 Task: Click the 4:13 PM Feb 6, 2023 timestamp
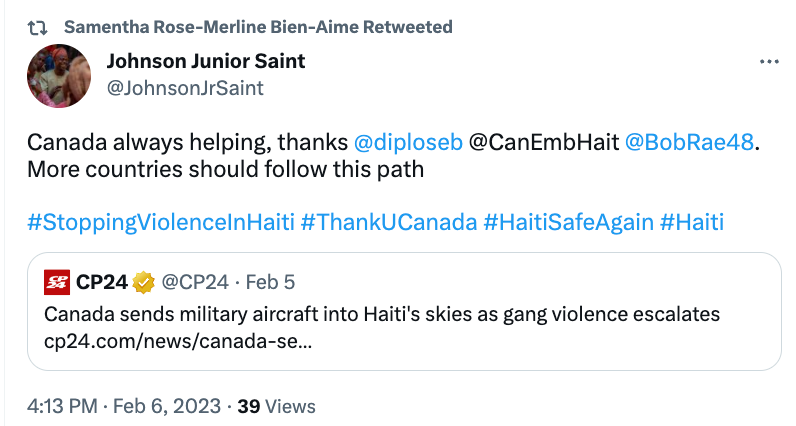click(x=125, y=406)
